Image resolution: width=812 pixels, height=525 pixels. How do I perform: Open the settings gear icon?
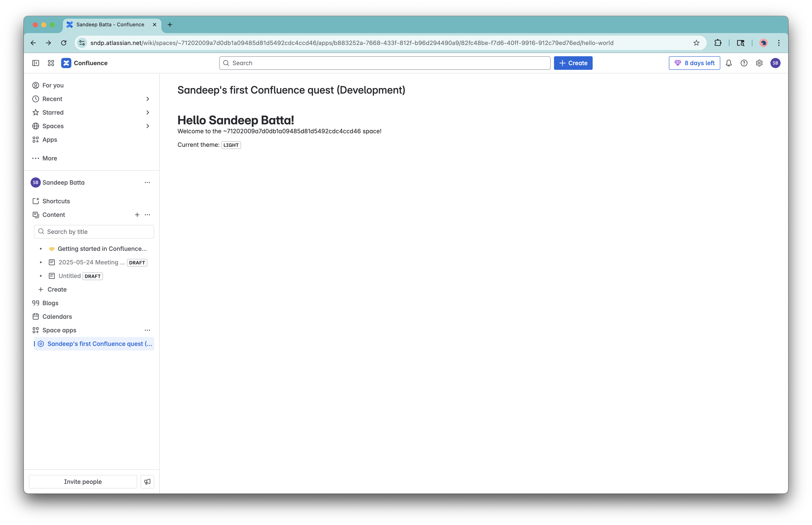click(x=759, y=63)
